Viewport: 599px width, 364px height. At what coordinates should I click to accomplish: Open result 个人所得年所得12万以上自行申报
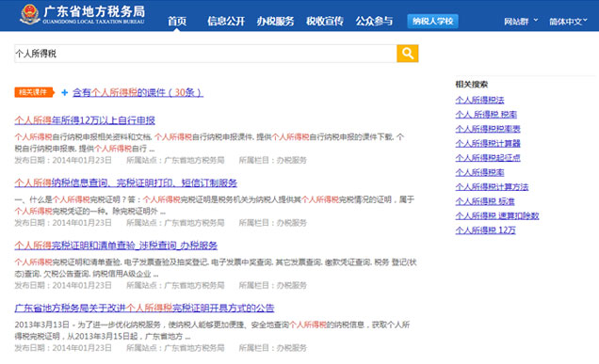85,120
